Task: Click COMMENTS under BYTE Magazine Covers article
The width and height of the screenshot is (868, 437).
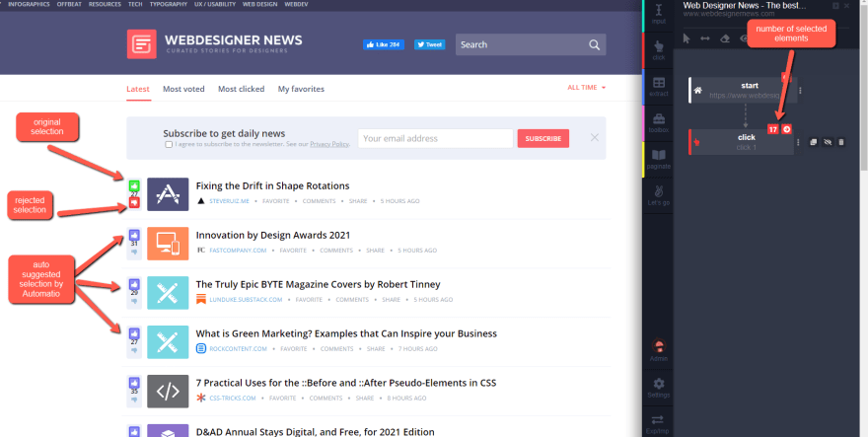Action: 352,300
